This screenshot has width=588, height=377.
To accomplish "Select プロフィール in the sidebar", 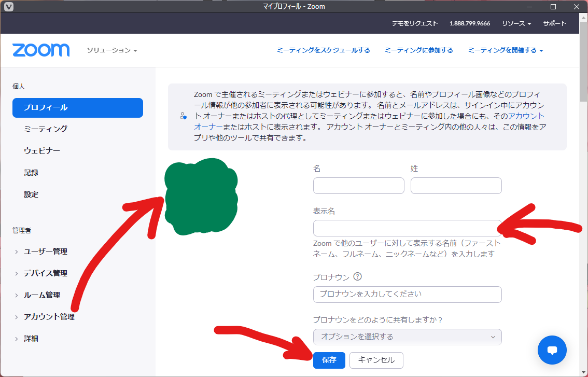I will point(78,108).
